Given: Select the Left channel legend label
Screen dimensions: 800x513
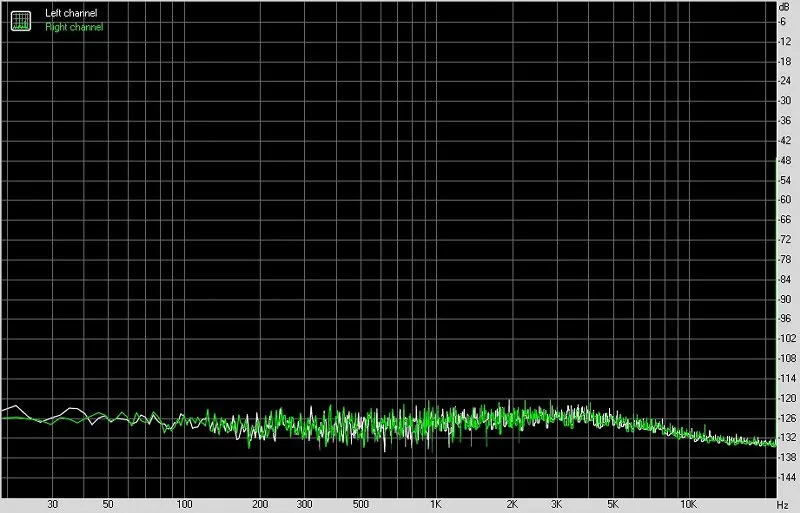Looking at the screenshot, I should coord(71,13).
